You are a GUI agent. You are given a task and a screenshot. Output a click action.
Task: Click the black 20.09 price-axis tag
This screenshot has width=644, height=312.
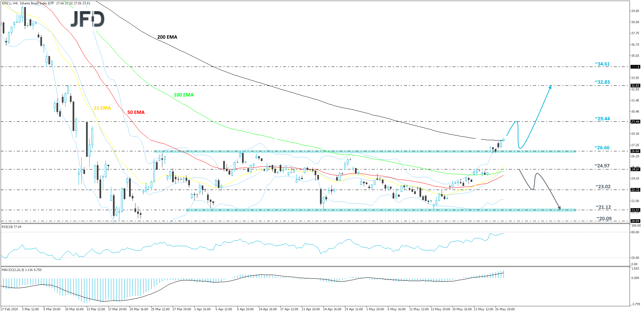[x=635, y=221]
